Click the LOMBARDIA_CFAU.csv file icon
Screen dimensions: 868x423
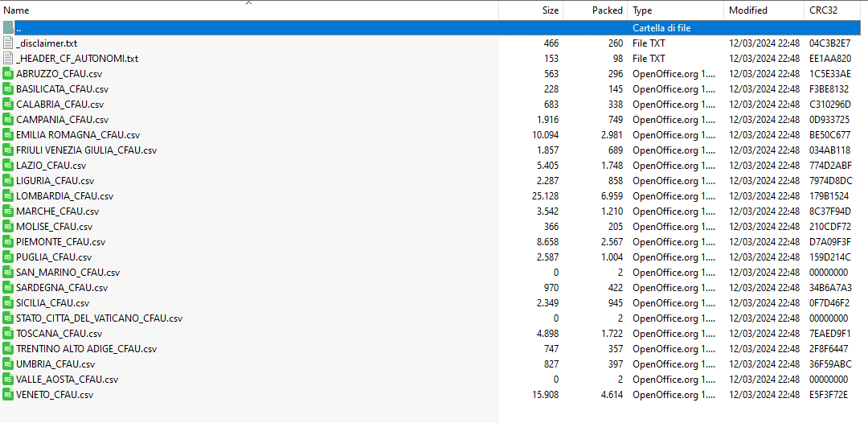9,196
